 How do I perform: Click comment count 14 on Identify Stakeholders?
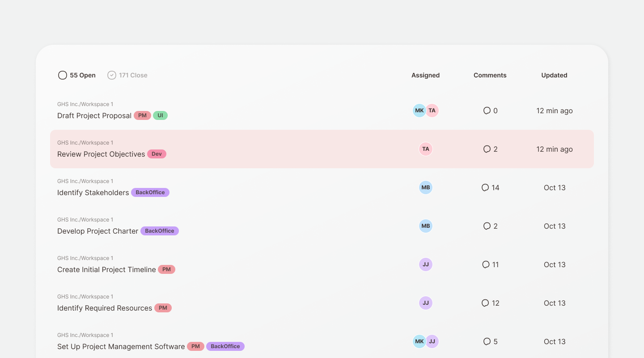(x=496, y=188)
